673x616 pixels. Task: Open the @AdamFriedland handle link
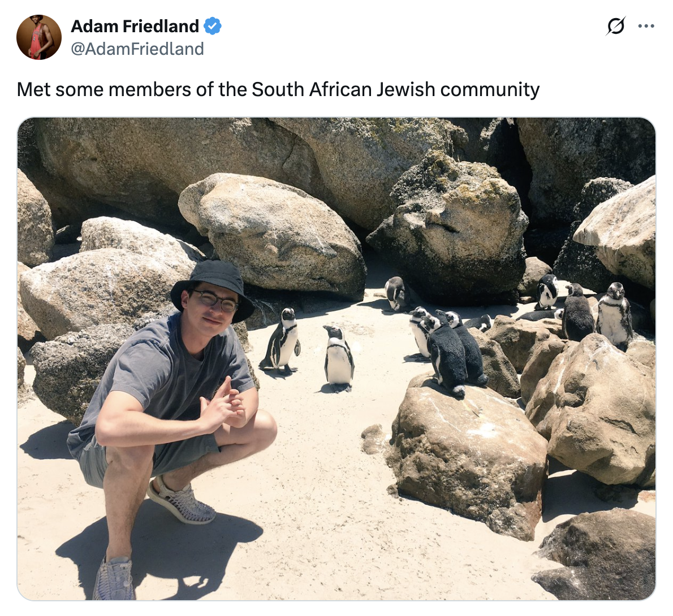(x=137, y=49)
